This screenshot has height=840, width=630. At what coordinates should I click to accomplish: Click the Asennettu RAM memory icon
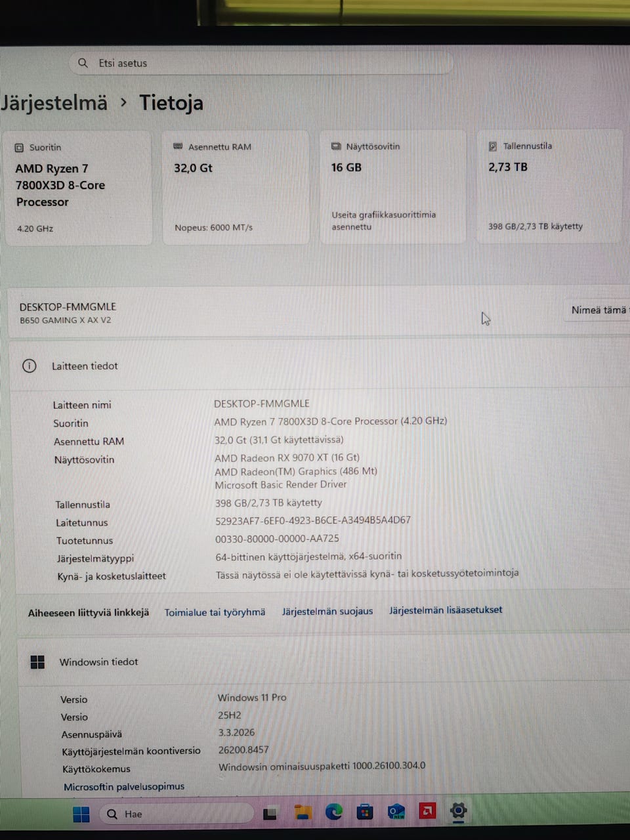click(178, 146)
